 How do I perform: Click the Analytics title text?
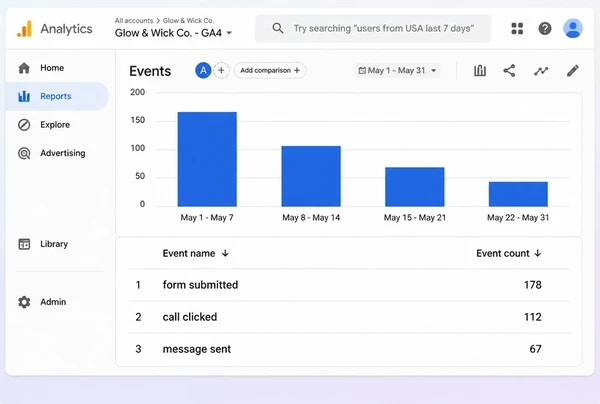point(67,29)
